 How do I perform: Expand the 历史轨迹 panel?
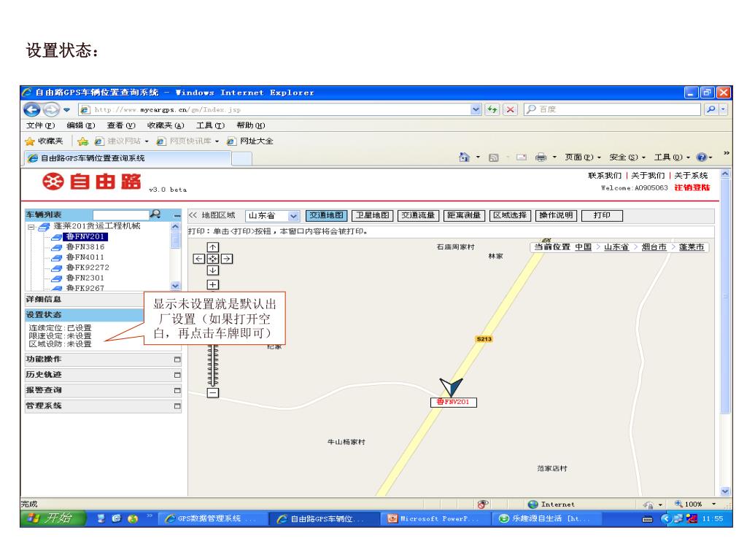[x=177, y=376]
